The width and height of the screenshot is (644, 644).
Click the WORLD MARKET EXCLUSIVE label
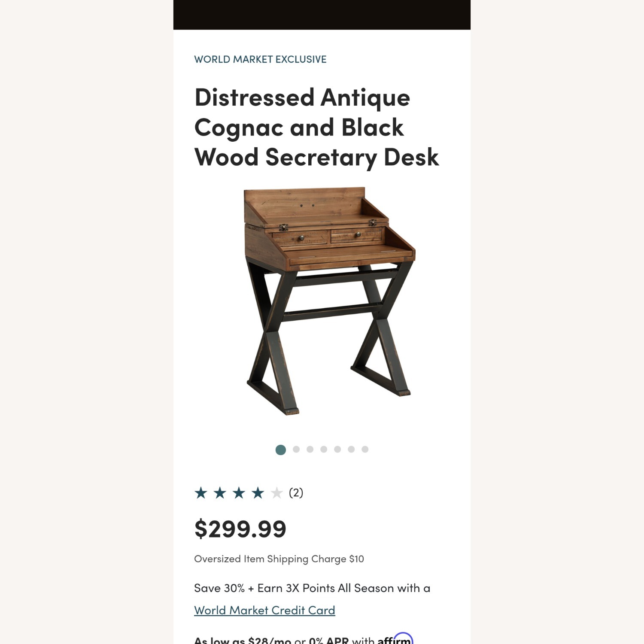tap(260, 59)
